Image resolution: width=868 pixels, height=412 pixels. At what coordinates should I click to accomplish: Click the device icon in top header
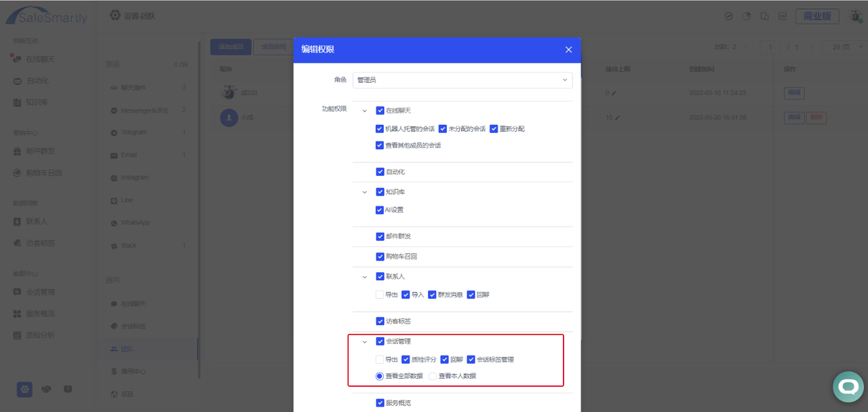[x=764, y=16]
